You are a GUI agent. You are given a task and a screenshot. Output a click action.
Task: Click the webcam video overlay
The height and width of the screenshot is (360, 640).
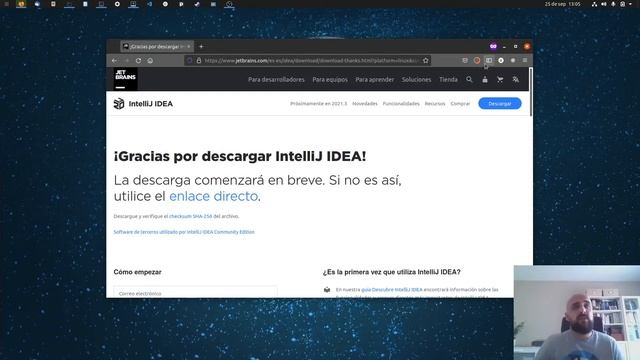click(x=577, y=313)
